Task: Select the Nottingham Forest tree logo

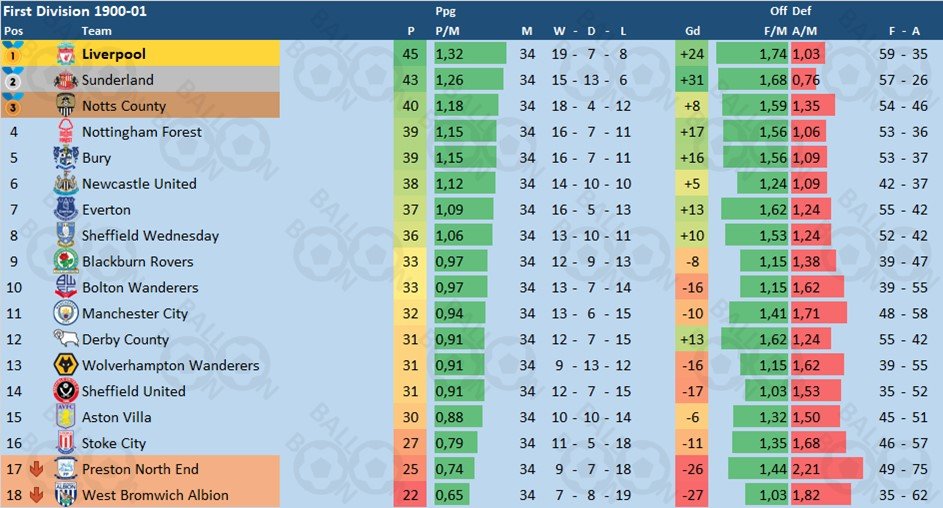Action: click(x=66, y=131)
